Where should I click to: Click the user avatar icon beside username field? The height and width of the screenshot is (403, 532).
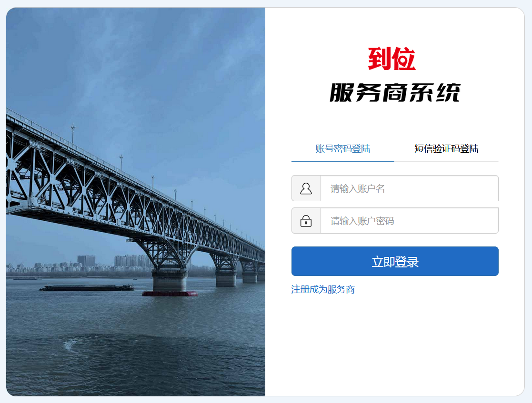tap(306, 188)
